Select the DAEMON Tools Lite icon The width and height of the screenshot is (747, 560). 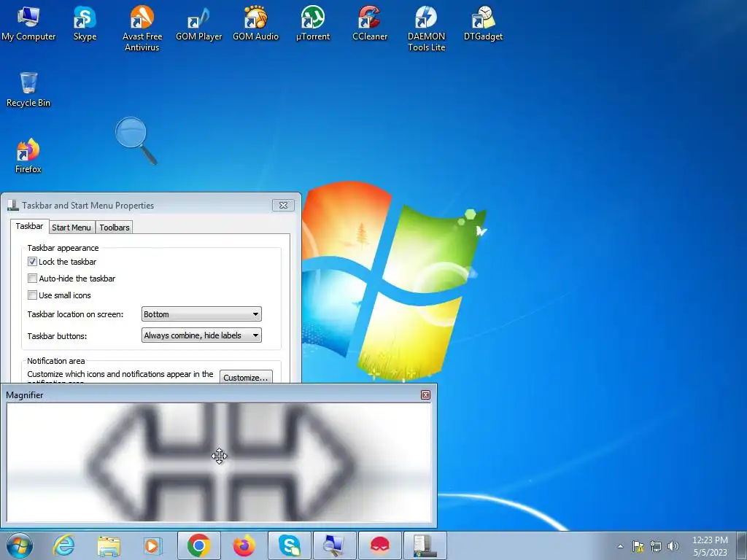point(426,28)
